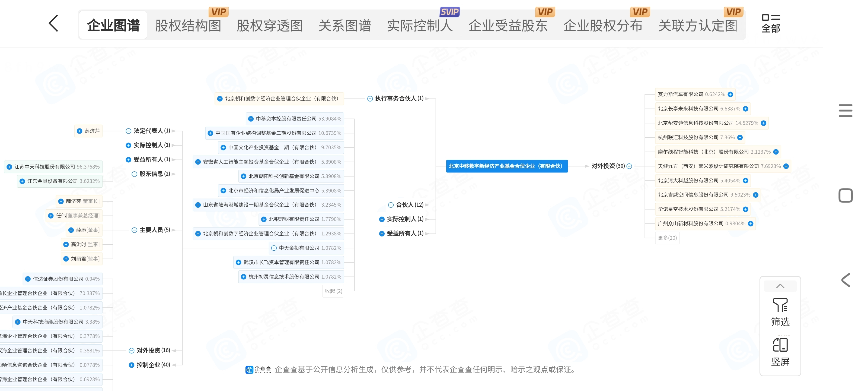The image size is (868, 391).
Task: Expand right-side 受益所有人 (1) under 合伙人
Action: click(382, 234)
